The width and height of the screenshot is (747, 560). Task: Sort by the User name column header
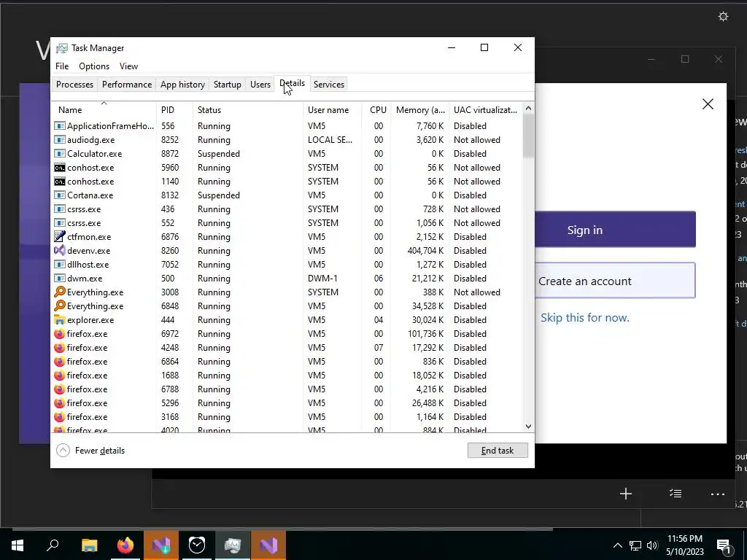[x=332, y=110]
